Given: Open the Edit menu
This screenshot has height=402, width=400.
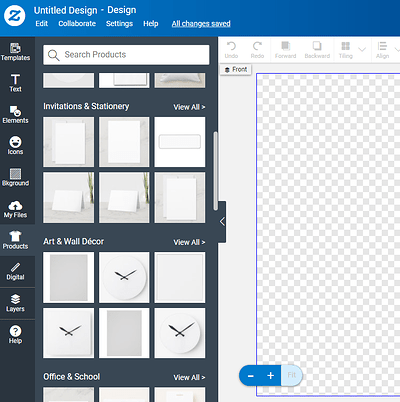Looking at the screenshot, I should click(42, 24).
